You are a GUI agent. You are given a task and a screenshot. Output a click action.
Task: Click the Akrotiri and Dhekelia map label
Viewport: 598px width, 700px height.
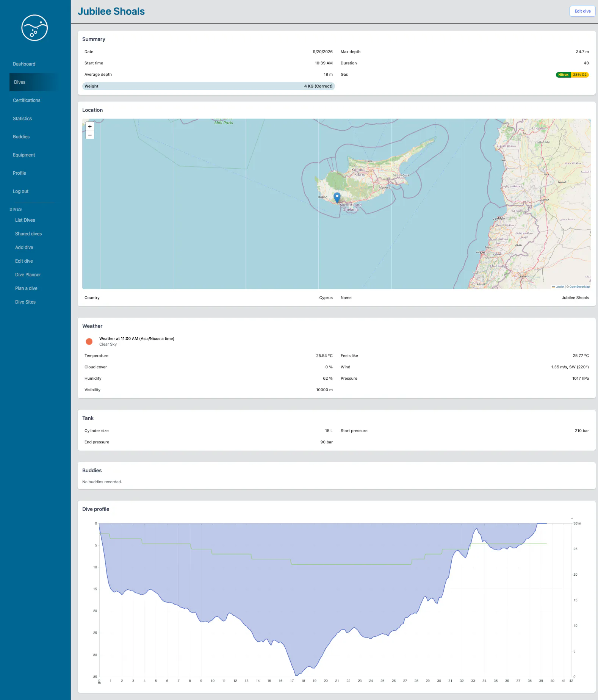(351, 207)
